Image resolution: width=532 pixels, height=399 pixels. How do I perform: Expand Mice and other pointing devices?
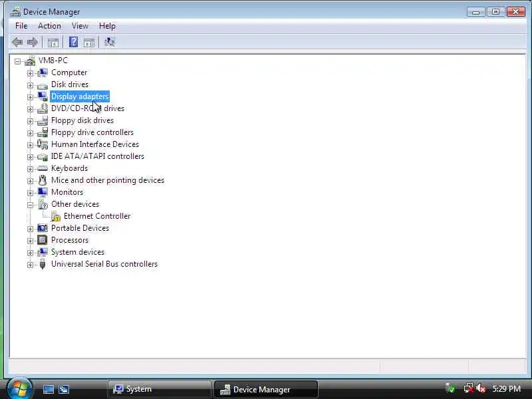(30, 181)
